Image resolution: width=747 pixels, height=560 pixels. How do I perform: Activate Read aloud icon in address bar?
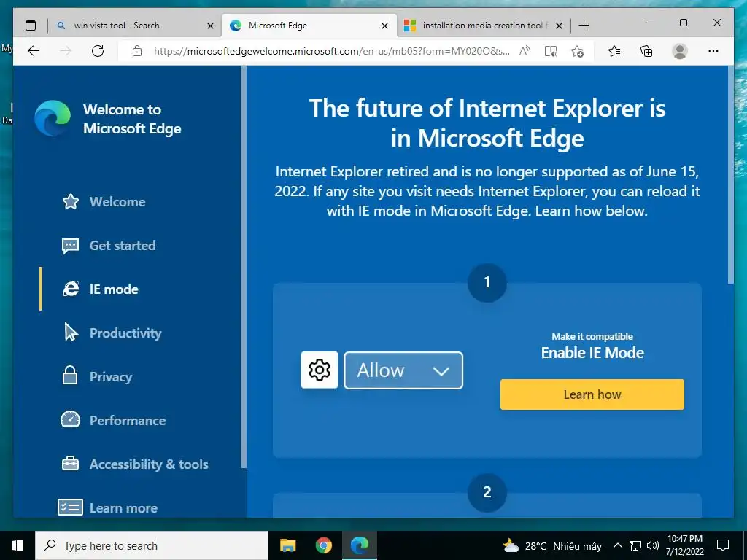525,51
